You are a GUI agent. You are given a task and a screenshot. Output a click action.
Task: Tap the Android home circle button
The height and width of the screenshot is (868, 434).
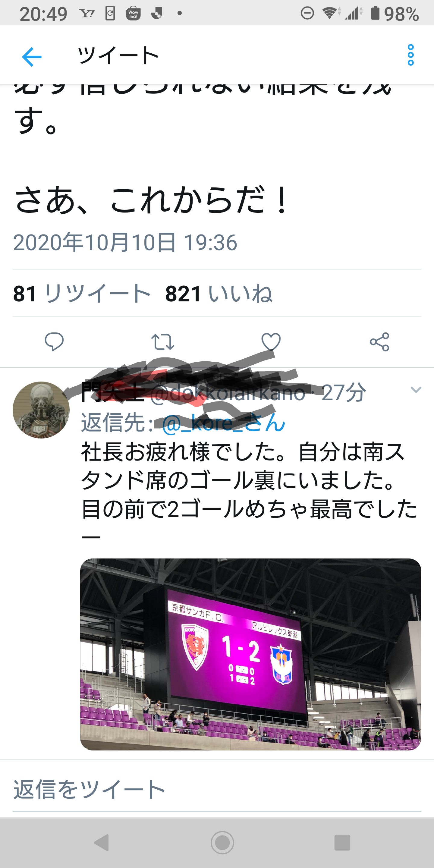(222, 842)
